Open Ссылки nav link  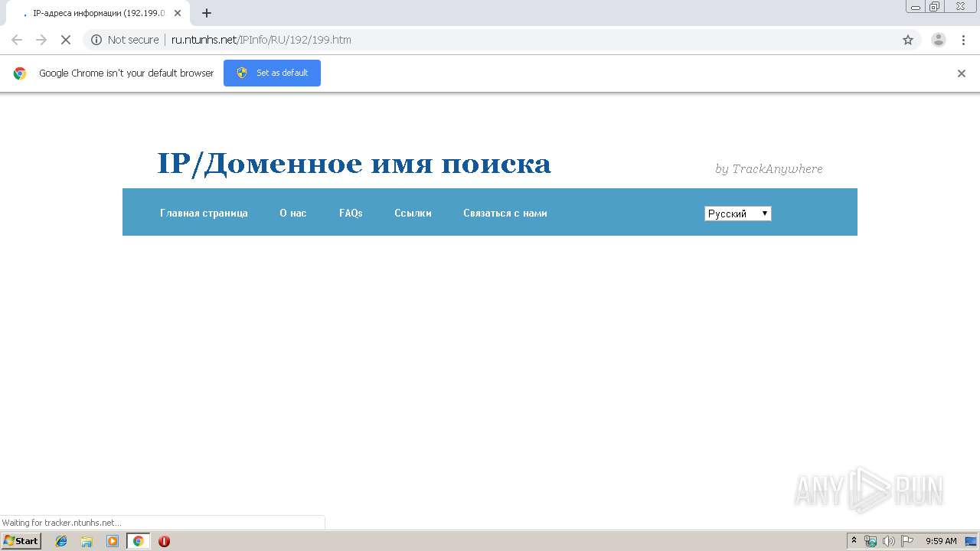pos(413,213)
